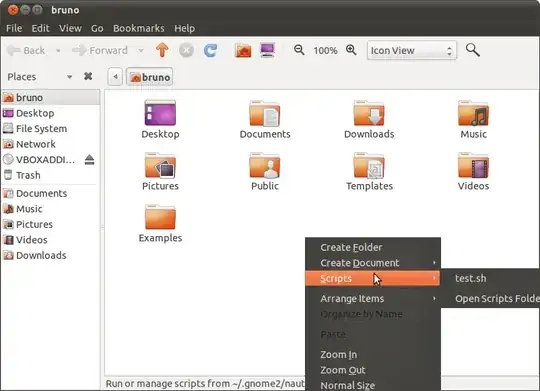Expand the Back history dropdown arrow
The height and width of the screenshot is (391, 540).
(58, 51)
